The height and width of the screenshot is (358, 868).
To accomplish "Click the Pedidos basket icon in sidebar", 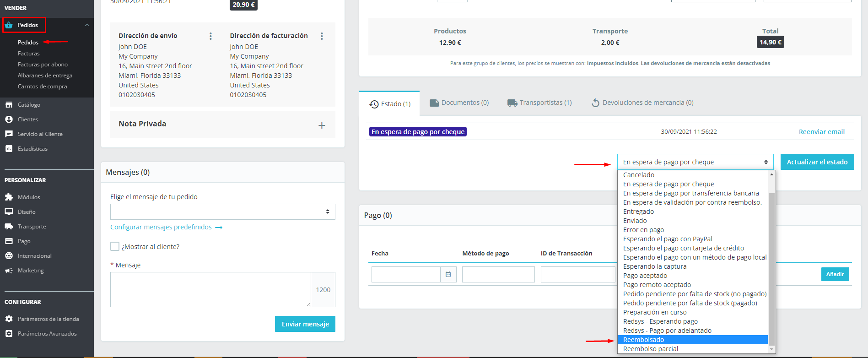I will pyautogui.click(x=9, y=25).
